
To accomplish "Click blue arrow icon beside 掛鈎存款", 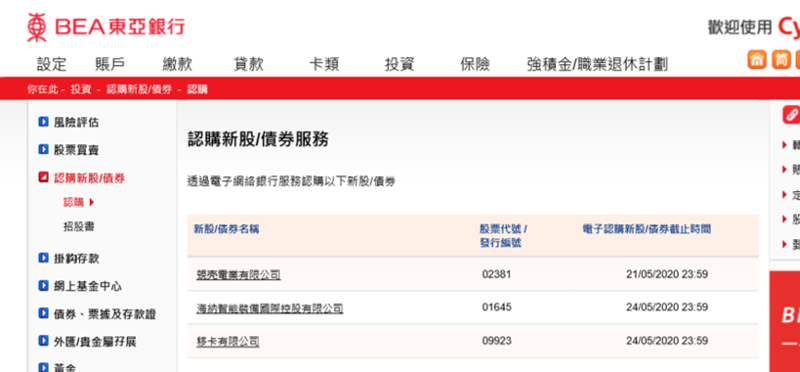I will click(43, 258).
